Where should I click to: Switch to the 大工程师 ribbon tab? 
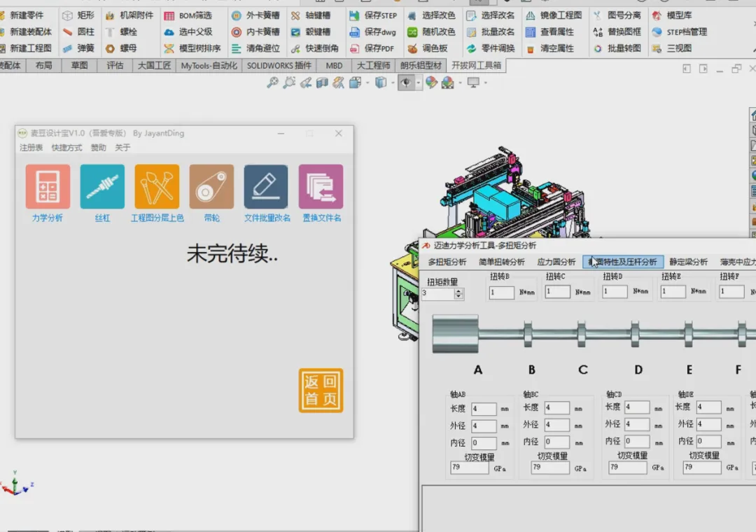point(373,66)
